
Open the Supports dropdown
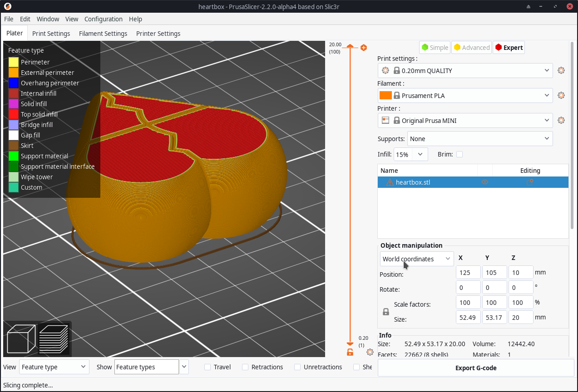(480, 139)
